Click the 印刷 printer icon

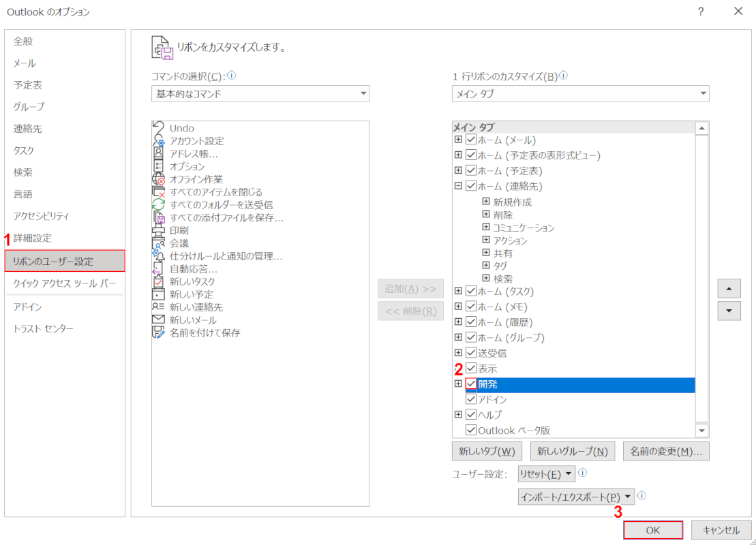pyautogui.click(x=158, y=230)
